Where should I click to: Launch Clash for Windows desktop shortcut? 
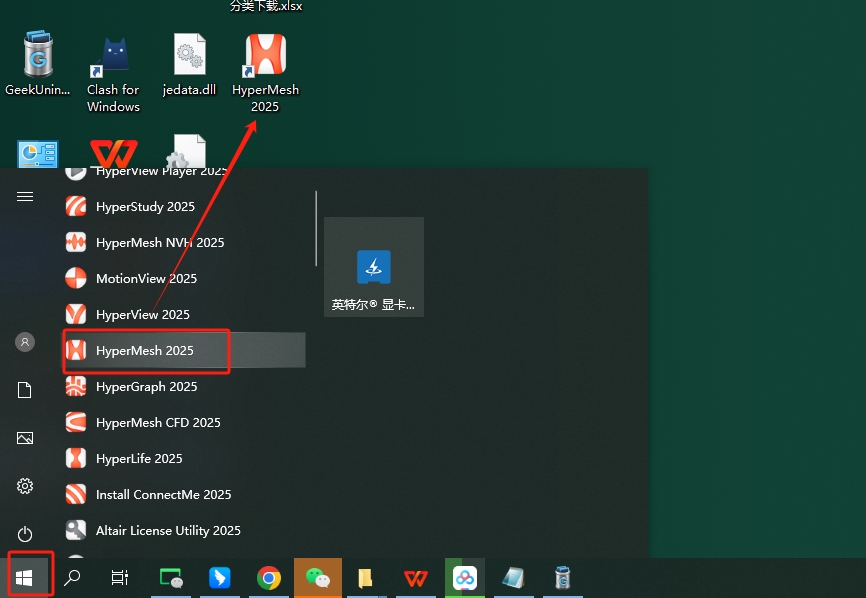(113, 75)
